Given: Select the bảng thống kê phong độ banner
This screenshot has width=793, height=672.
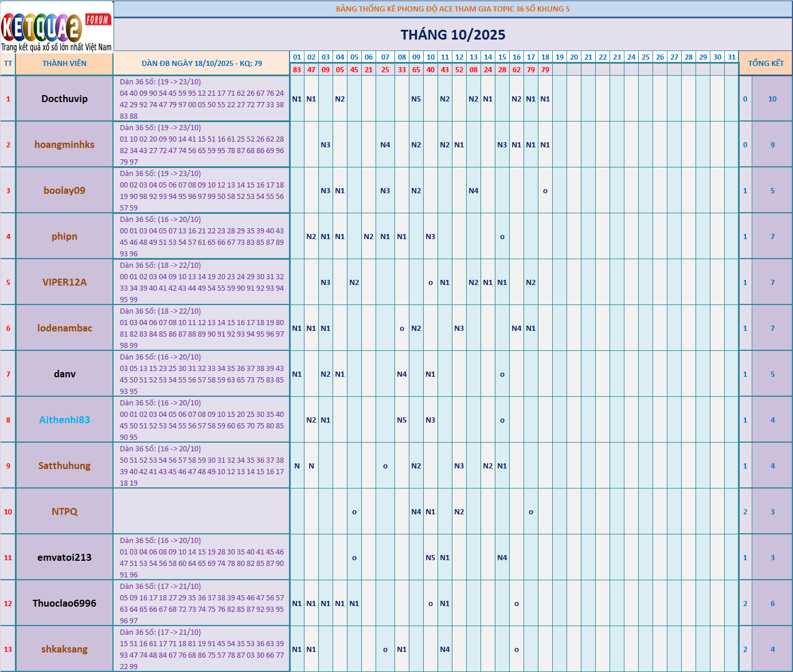Looking at the screenshot, I should pyautogui.click(x=452, y=9).
